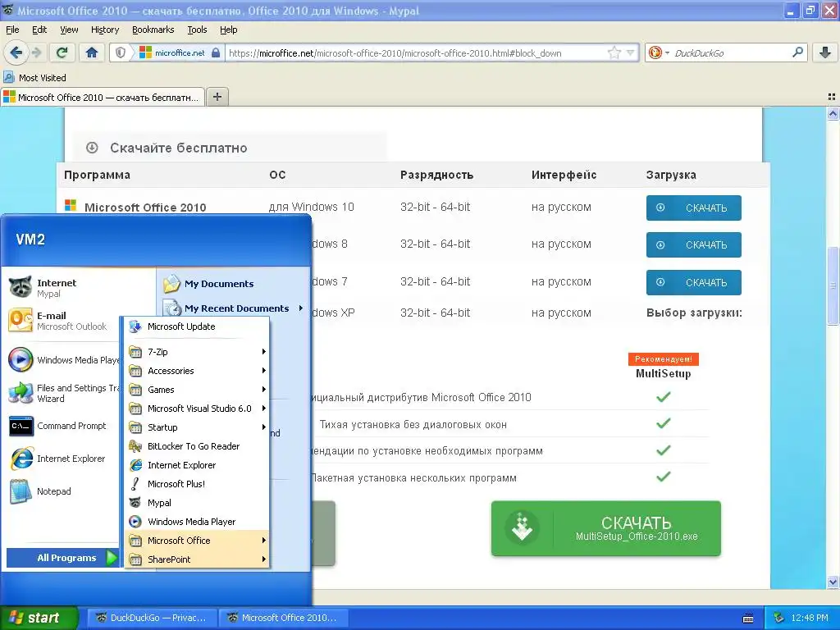The height and width of the screenshot is (630, 840).
Task: Expand Microsoft Visual Studio 6.0 folder
Action: (x=197, y=409)
